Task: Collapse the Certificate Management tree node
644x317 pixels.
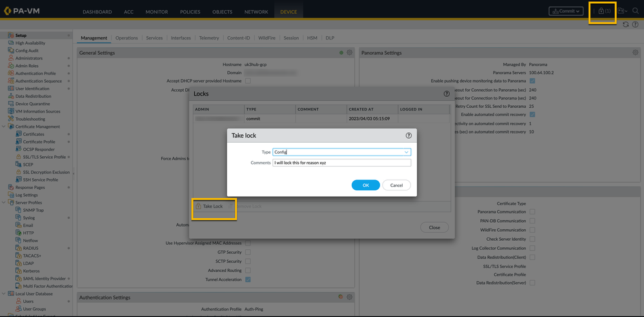Action: pos(5,127)
